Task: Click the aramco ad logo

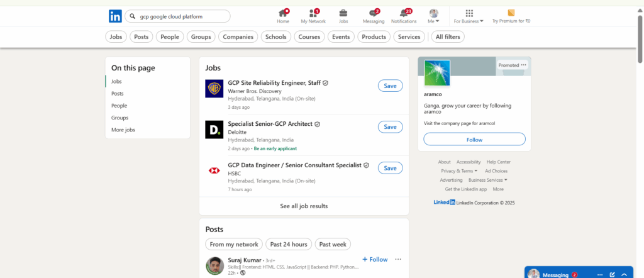Action: [437, 73]
